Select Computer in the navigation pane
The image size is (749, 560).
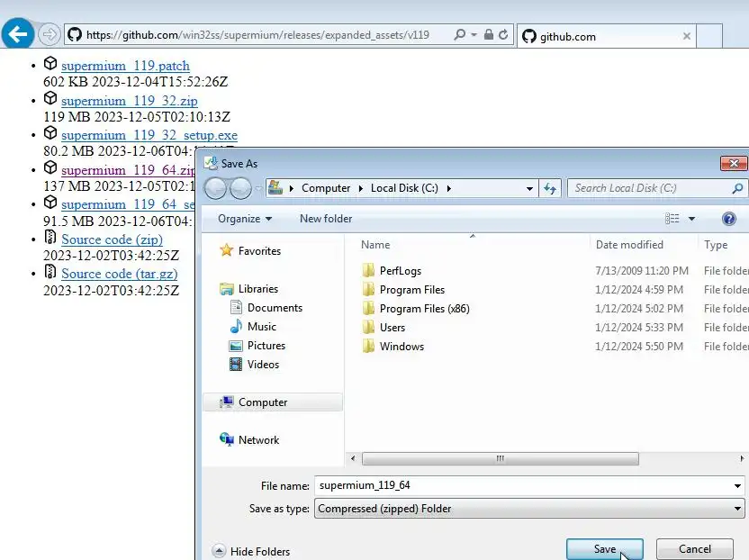click(x=274, y=402)
